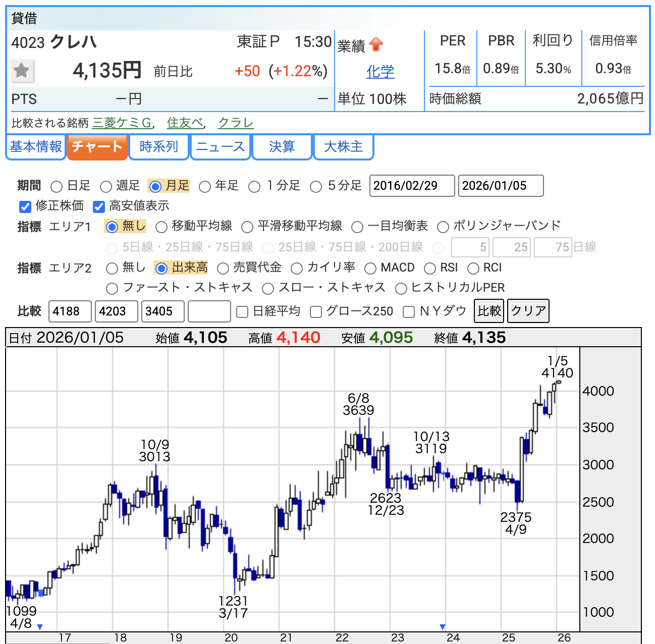Click the start date field 2016/02/29
The width and height of the screenshot is (655, 644).
(x=412, y=186)
